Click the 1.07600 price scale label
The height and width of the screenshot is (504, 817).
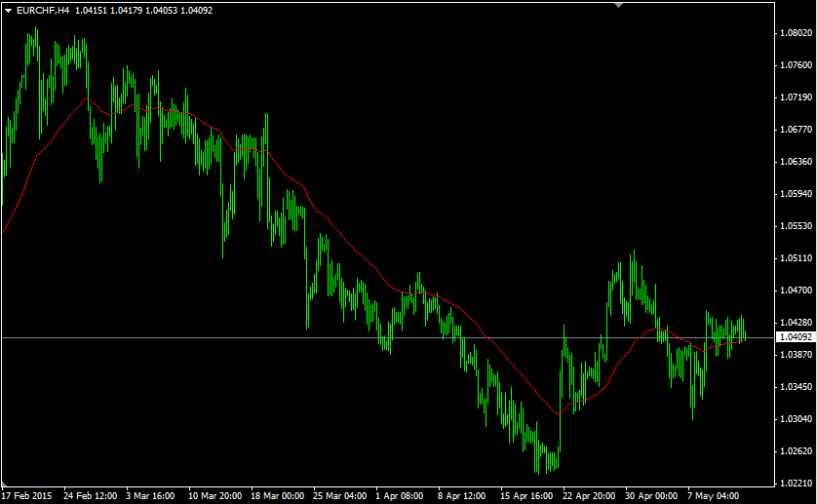(796, 65)
